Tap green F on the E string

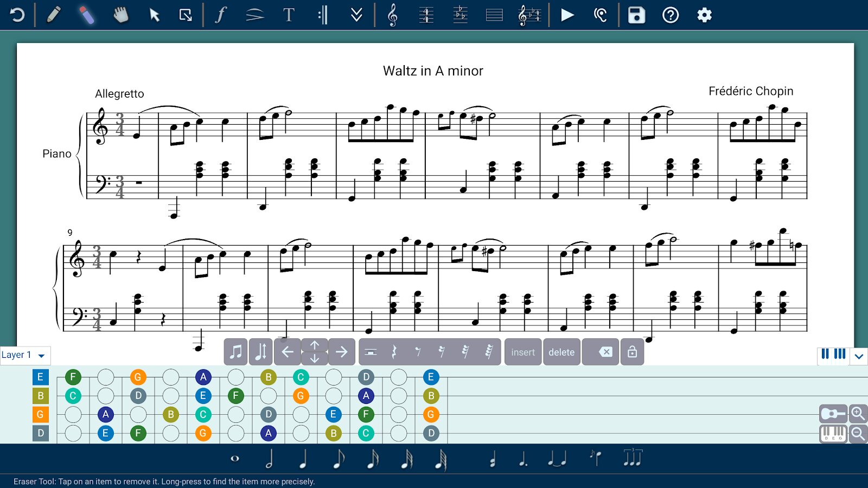coord(73,377)
